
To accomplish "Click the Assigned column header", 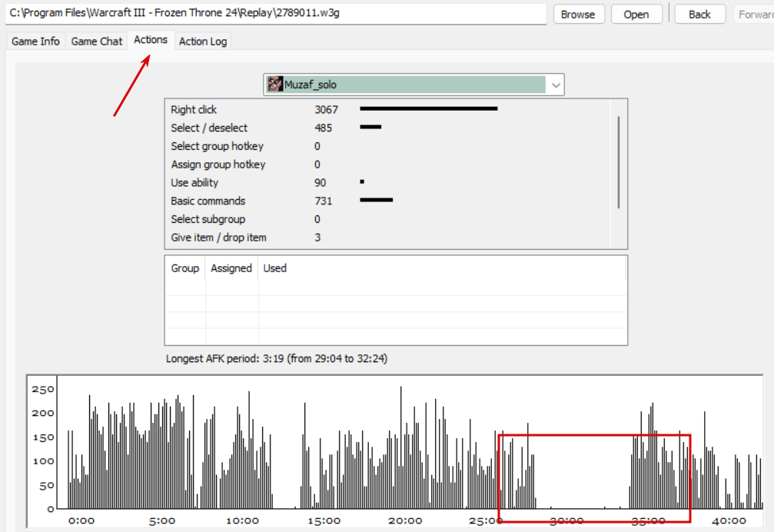I will (x=231, y=268).
